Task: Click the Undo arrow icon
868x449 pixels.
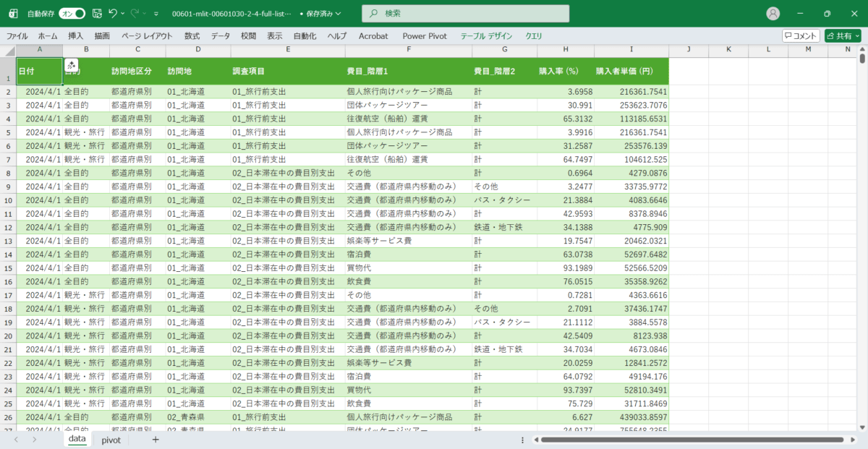Action: click(x=113, y=13)
